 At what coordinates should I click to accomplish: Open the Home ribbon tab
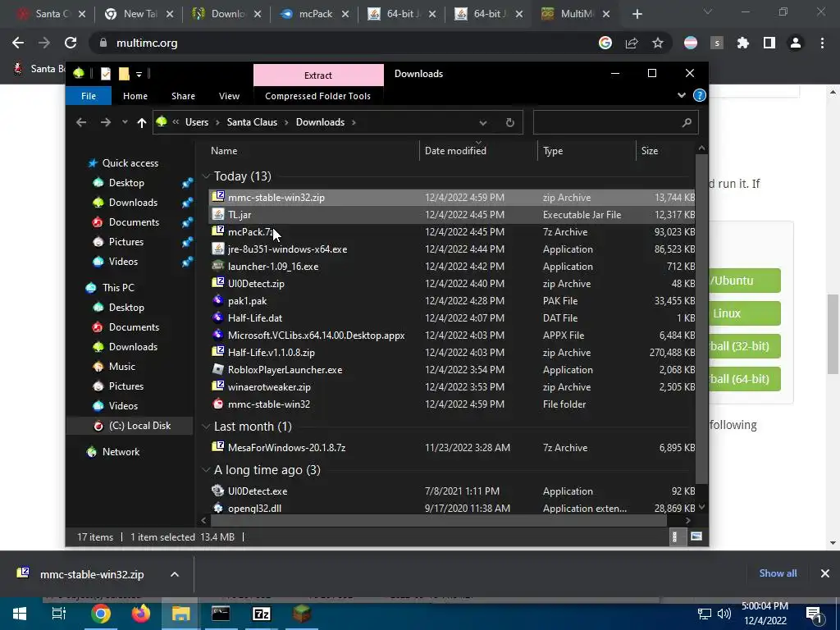[x=135, y=96]
